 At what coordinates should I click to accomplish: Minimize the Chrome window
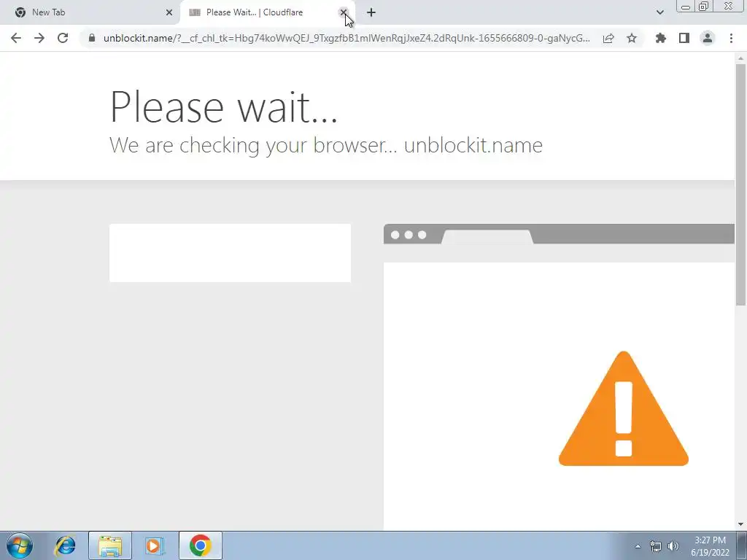coord(686,7)
